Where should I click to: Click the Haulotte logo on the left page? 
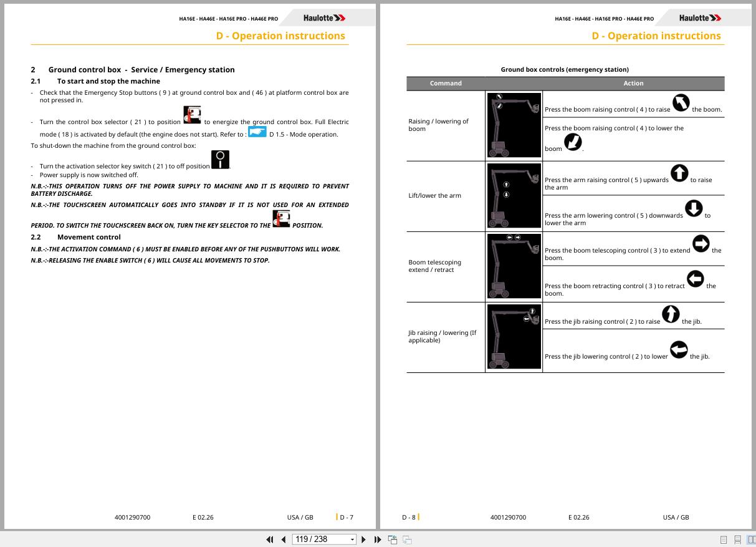pyautogui.click(x=324, y=18)
